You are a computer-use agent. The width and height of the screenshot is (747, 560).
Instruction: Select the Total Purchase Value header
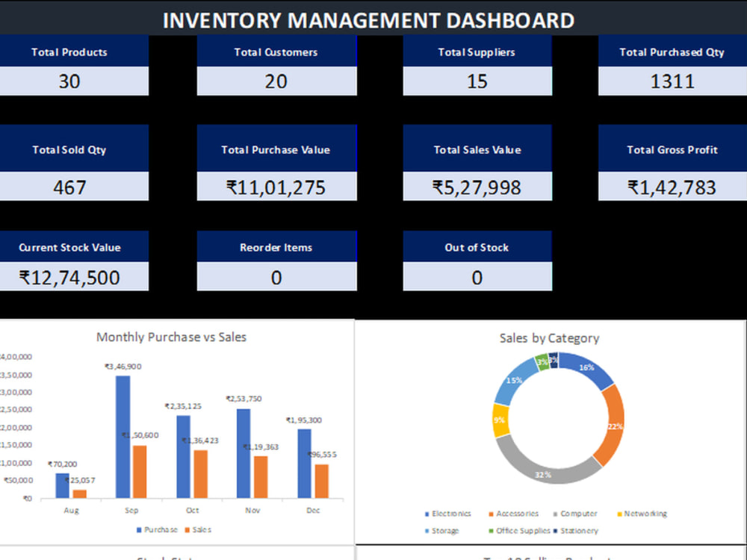pyautogui.click(x=276, y=149)
